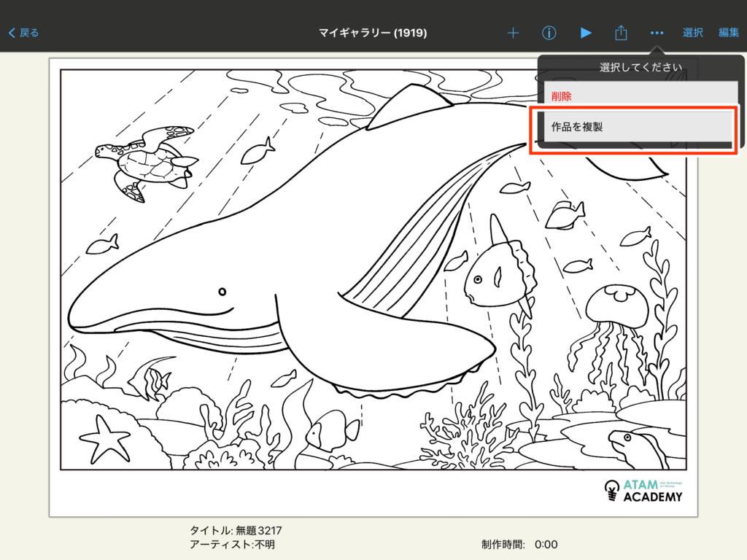The height and width of the screenshot is (560, 747).
Task: Open the info circle icon
Action: coord(549,33)
